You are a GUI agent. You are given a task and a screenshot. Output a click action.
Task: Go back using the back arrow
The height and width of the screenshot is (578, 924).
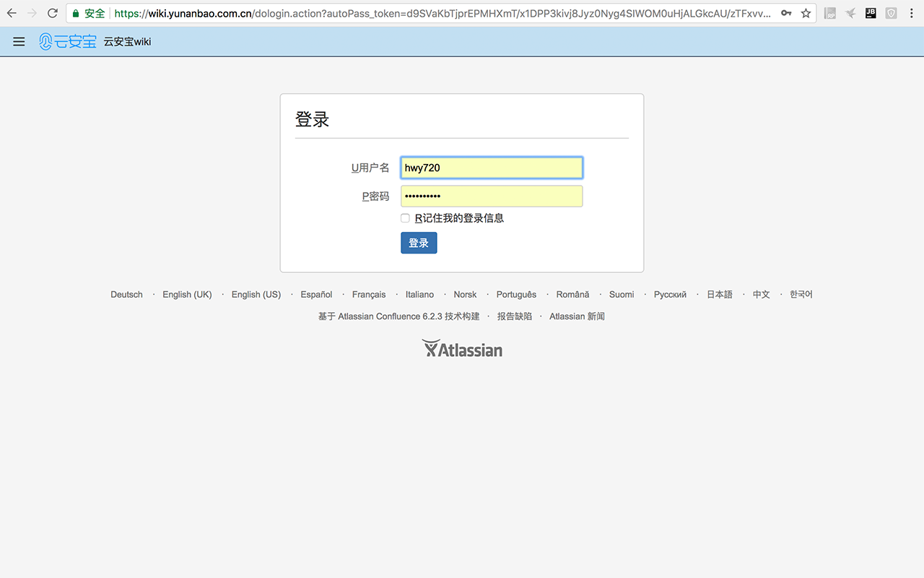pyautogui.click(x=11, y=12)
